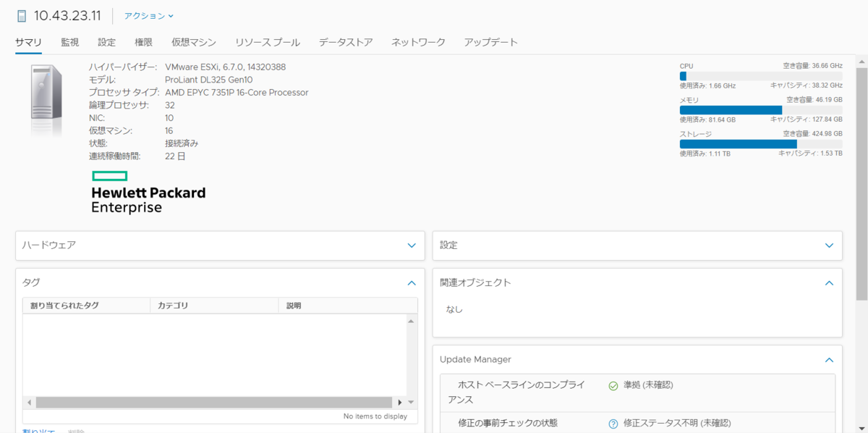Click the tag table scroll-right arrow
The width and height of the screenshot is (868, 433).
399,403
